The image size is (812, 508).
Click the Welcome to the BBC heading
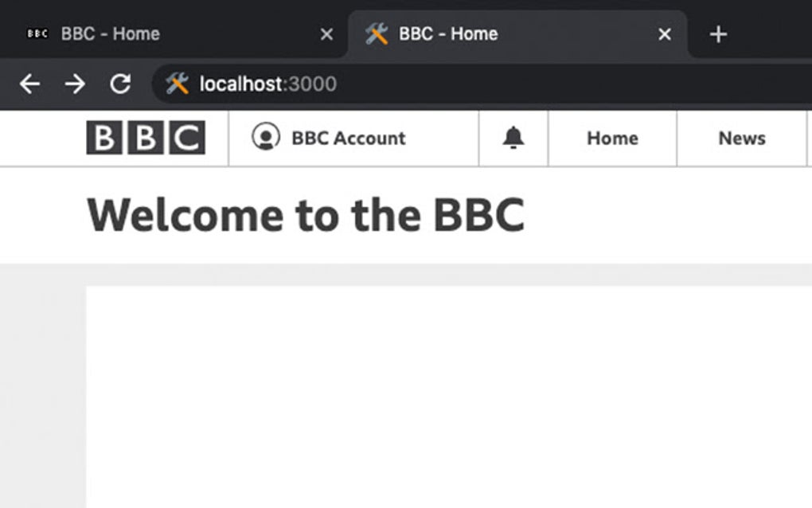click(307, 213)
